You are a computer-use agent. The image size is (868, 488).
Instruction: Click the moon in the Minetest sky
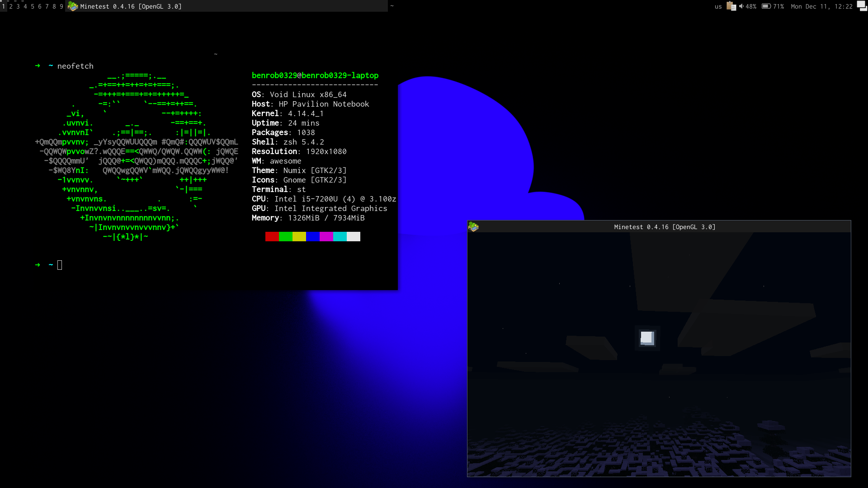pos(647,338)
